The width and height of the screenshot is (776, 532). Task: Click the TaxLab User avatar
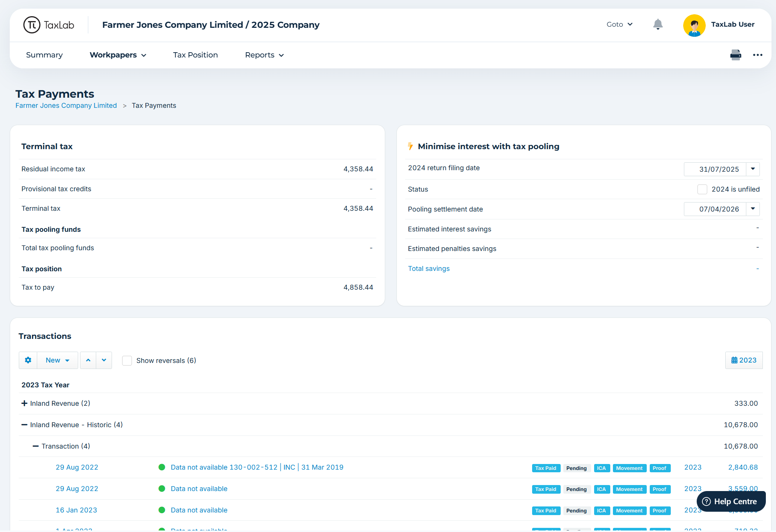694,25
